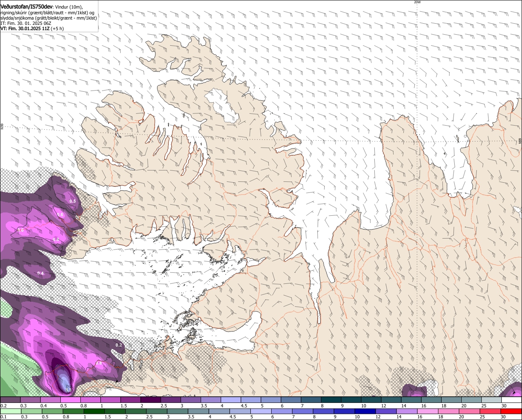522x420 pixels.
Task: Click the '(+5 h)' forecast offset text
Action: (57, 29)
